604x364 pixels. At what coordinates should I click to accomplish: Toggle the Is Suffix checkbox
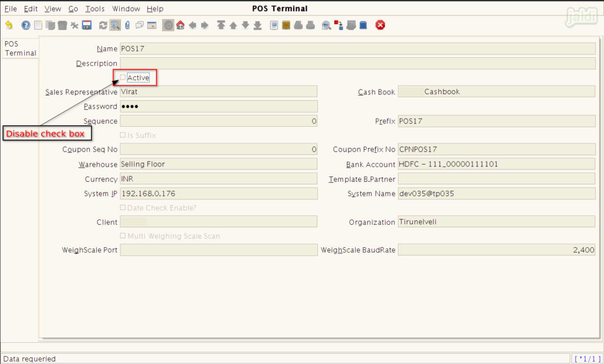click(x=123, y=135)
